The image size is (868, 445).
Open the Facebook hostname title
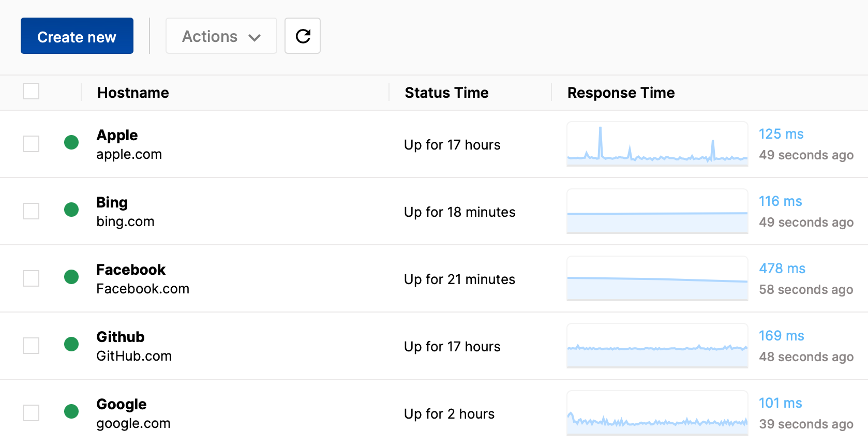coord(131,270)
